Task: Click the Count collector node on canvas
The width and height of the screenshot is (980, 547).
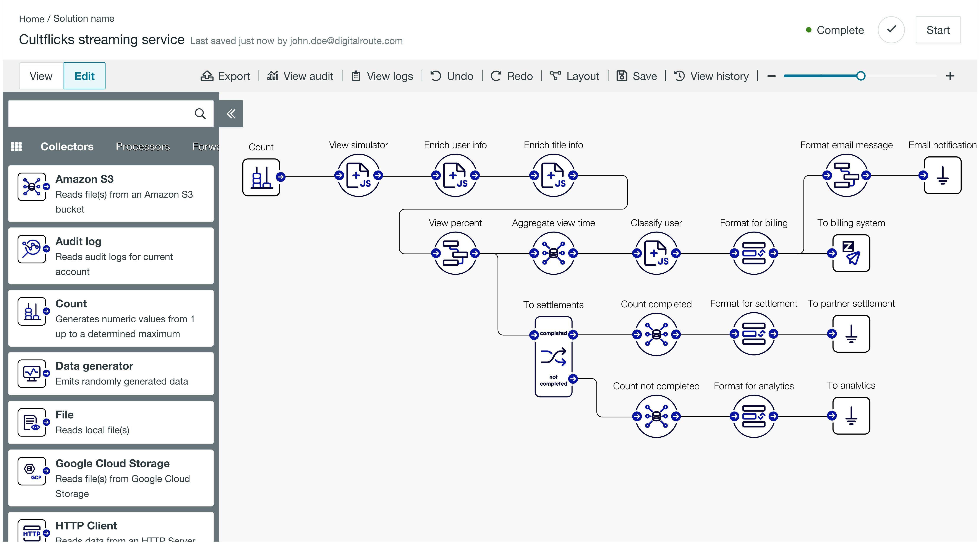Action: 261,177
